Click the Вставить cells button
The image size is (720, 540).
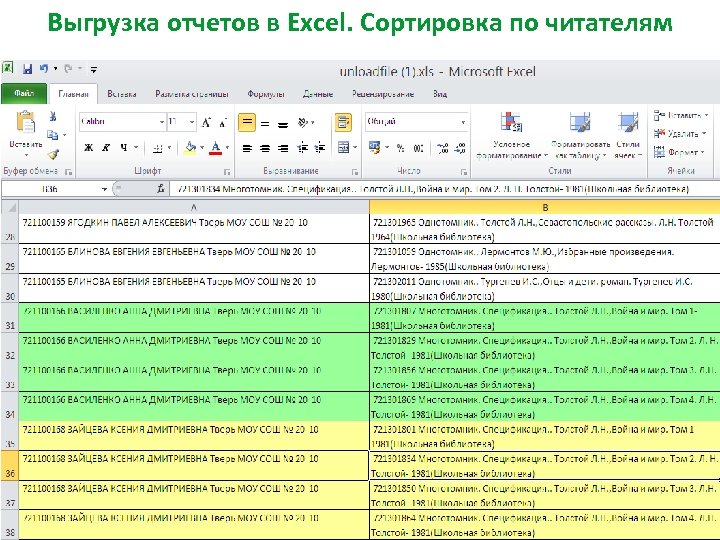click(681, 115)
